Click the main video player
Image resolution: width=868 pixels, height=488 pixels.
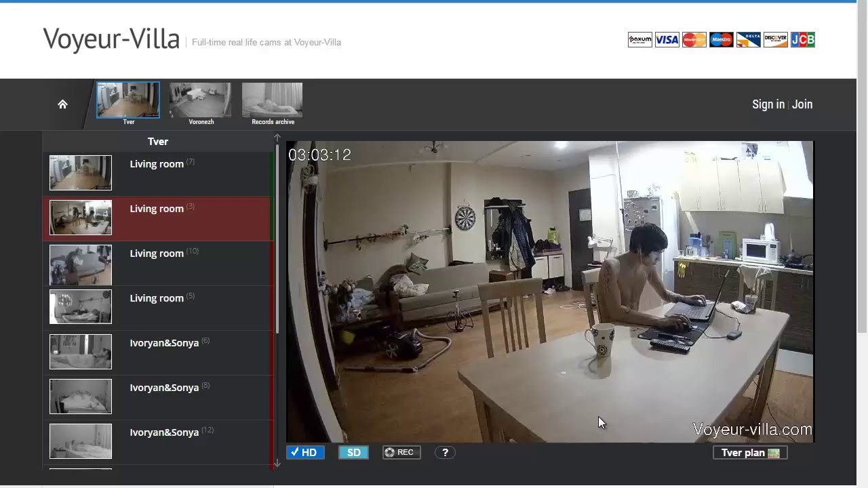[x=549, y=291]
